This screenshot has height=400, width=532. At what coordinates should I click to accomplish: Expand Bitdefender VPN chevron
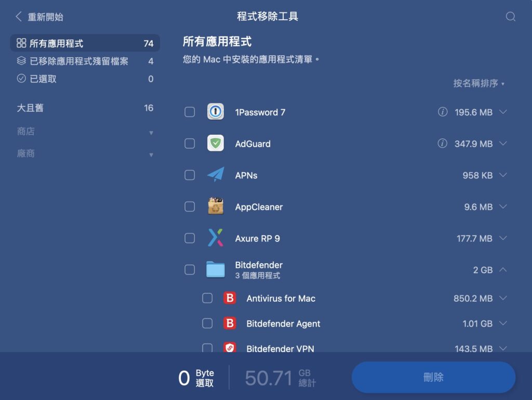click(x=503, y=349)
